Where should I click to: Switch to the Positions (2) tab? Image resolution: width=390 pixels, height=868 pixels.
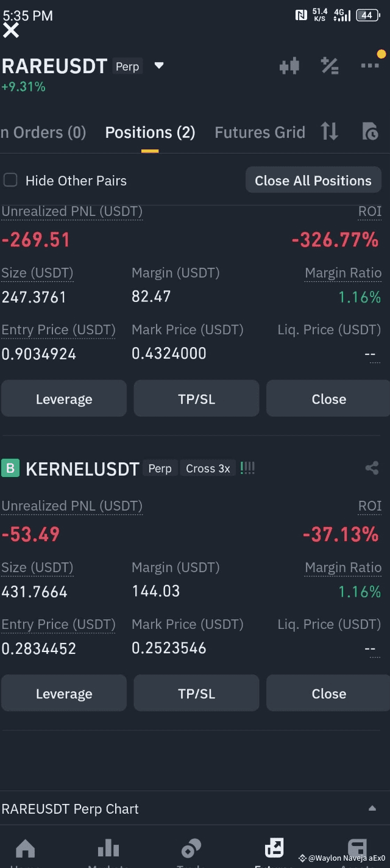pos(150,132)
